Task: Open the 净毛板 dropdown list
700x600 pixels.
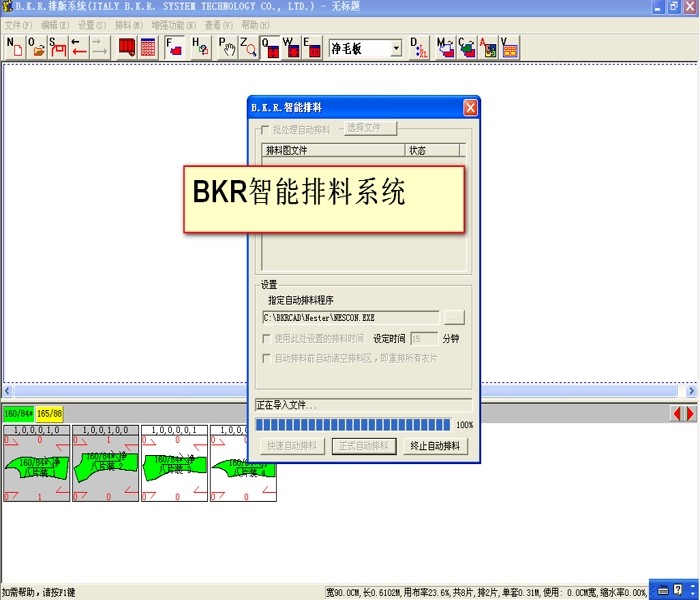Action: coord(396,48)
